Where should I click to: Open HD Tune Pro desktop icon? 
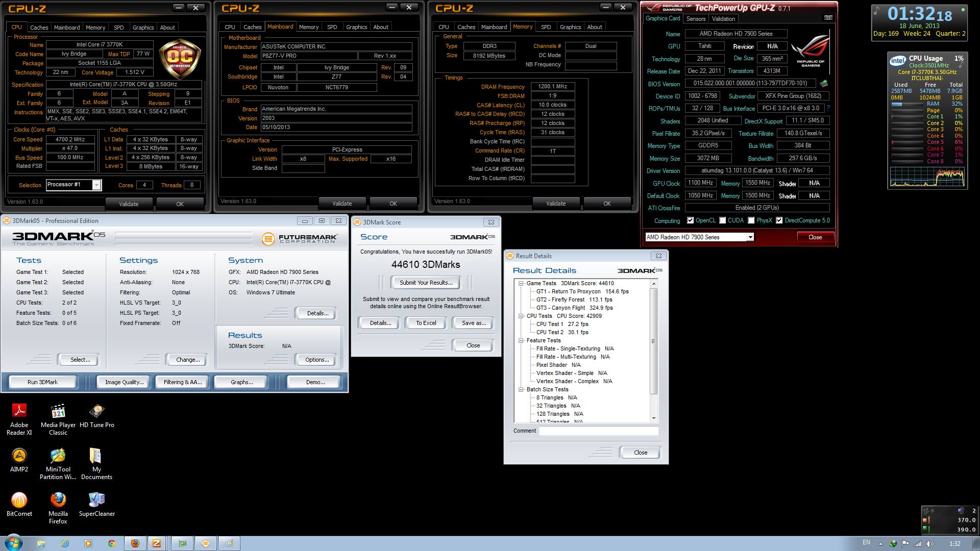pos(96,411)
